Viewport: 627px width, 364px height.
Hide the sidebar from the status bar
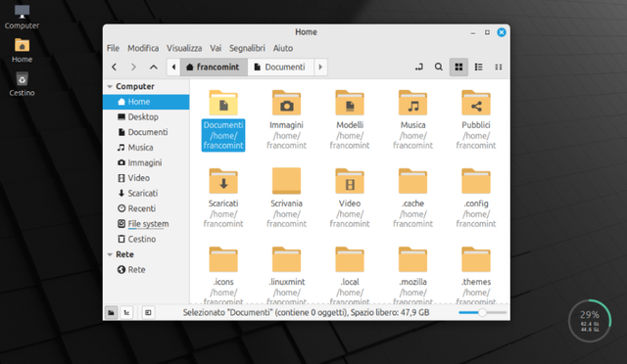coord(148,312)
